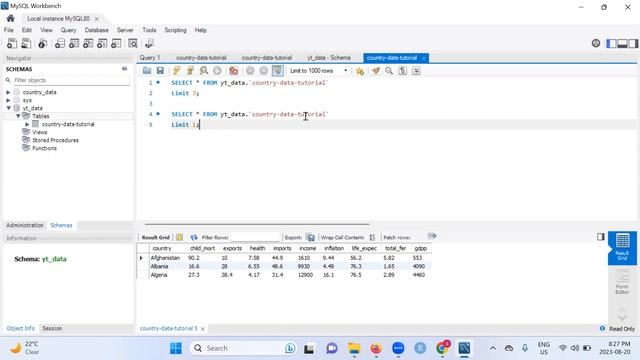Viewport: 640px width, 360px height.
Task: Save the script to a file
Action: click(160, 71)
